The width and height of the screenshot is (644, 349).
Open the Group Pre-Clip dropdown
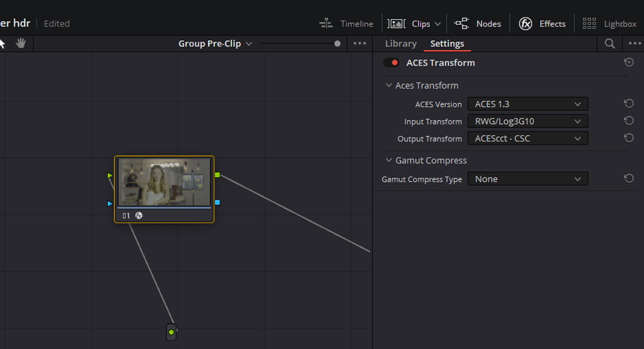point(215,43)
